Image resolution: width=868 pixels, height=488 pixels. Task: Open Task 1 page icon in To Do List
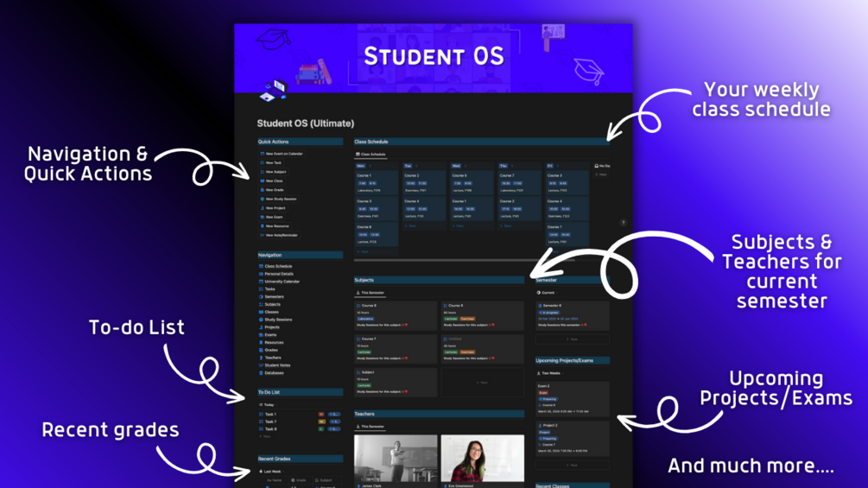(x=262, y=415)
